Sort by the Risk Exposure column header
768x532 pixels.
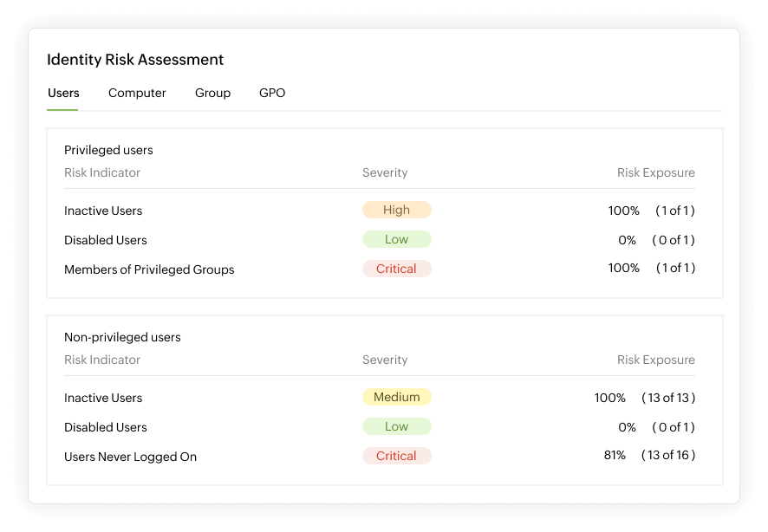(x=655, y=172)
